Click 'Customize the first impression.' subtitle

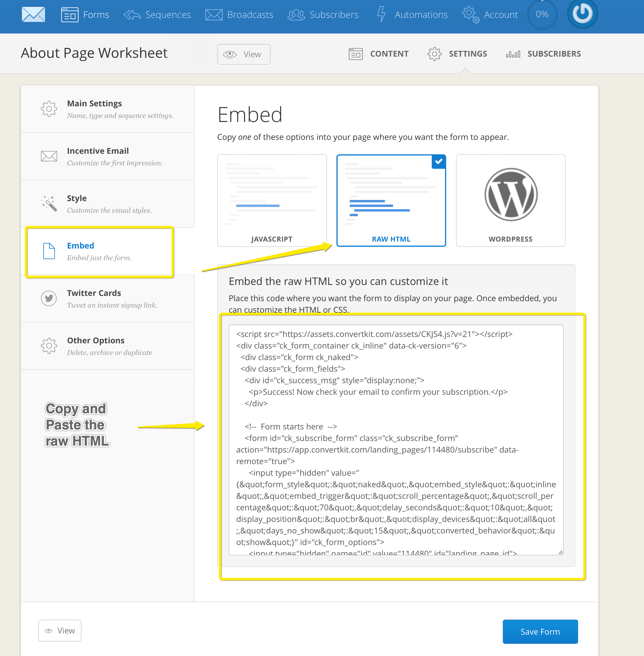[115, 163]
